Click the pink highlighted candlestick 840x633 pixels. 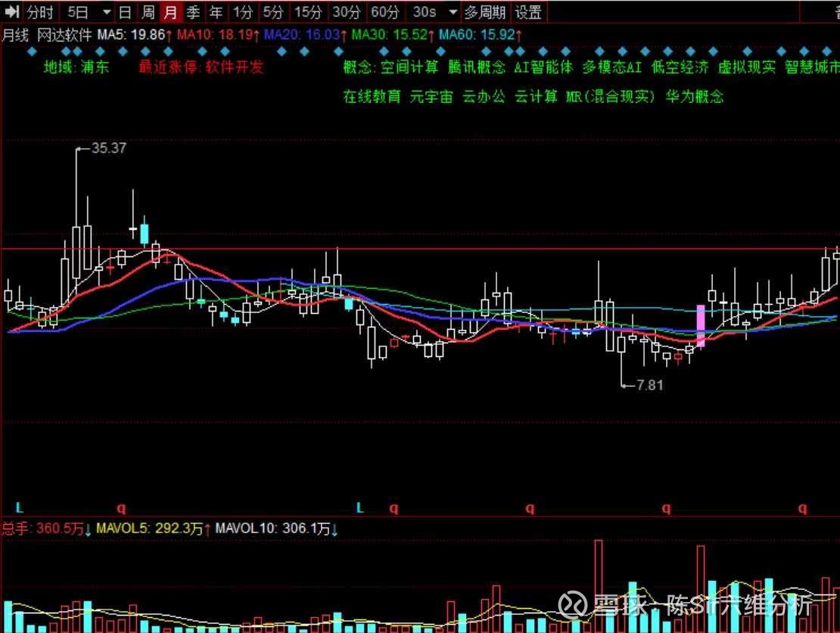pos(700,326)
